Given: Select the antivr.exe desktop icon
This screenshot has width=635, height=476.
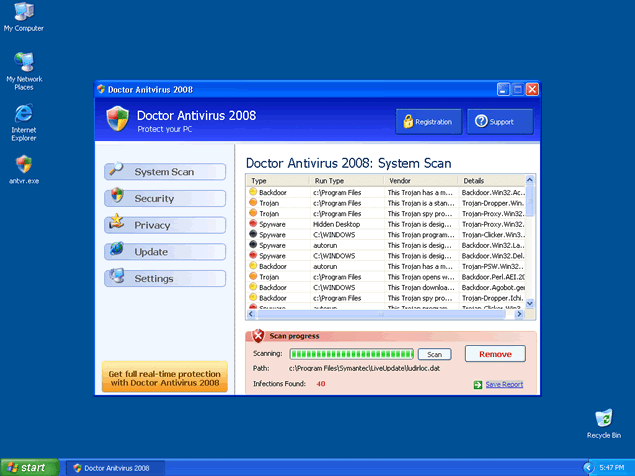Looking at the screenshot, I should (23, 165).
